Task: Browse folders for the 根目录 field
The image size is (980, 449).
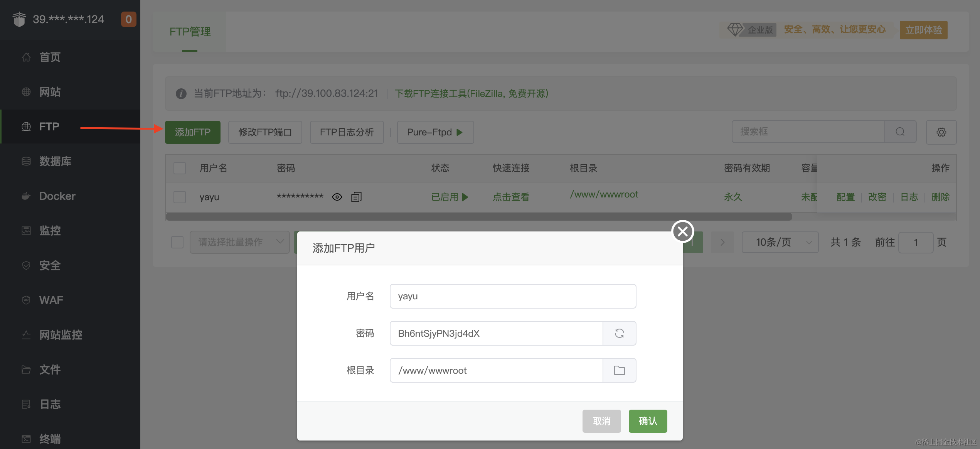Action: click(x=619, y=370)
